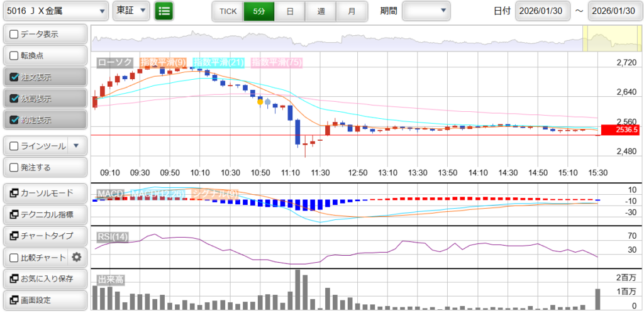Enable the データ表示 checkbox
This screenshot has width=644, height=313.
coord(14,35)
